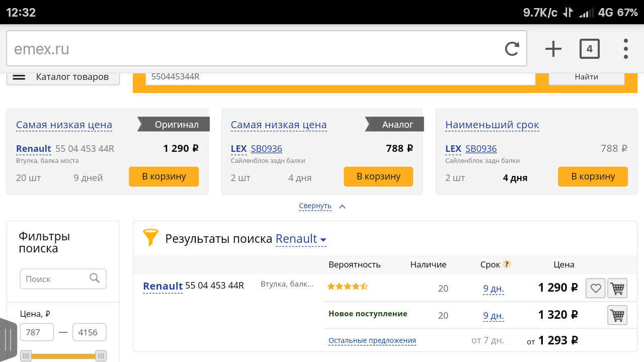Focus the minimum price field showing 787
This screenshot has width=644, height=362.
[37, 332]
